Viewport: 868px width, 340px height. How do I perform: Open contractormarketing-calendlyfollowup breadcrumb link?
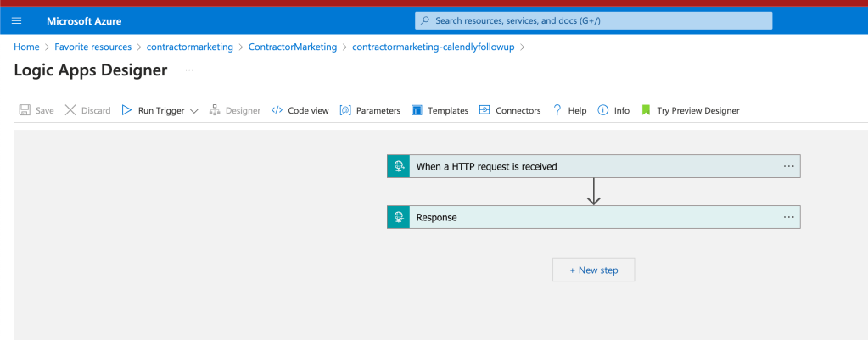coord(434,47)
